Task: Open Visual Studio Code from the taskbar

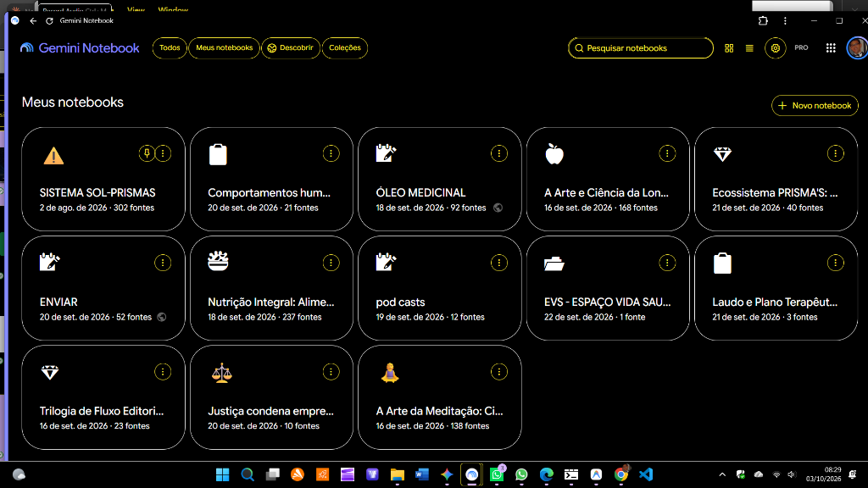Action: [x=646, y=474]
